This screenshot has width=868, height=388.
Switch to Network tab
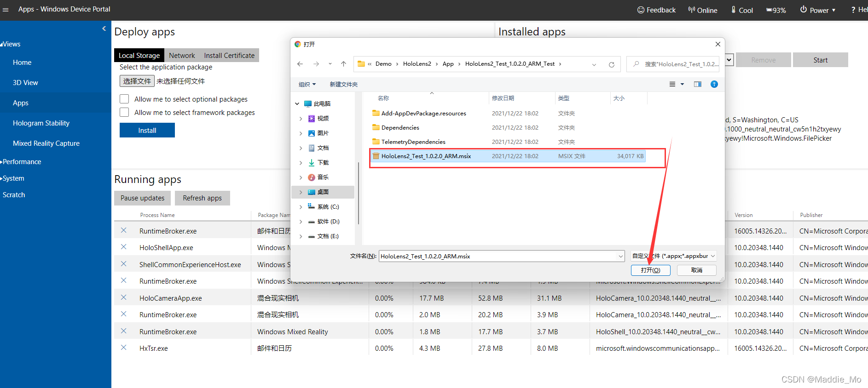182,55
